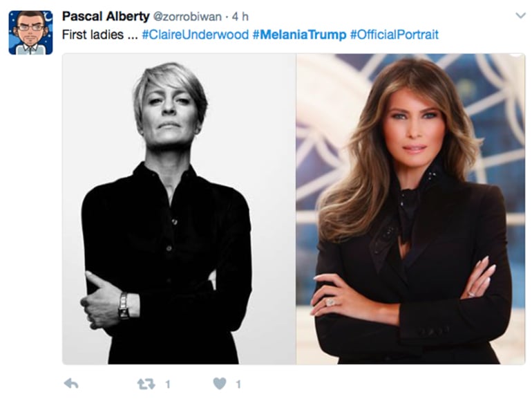This screenshot has height=399, width=532.
Task: Open Pascal Alberty's cartoon avatar
Action: [30, 33]
